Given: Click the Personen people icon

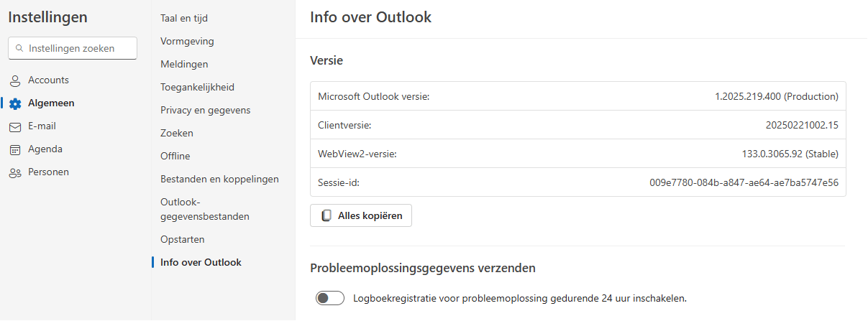Looking at the screenshot, I should click(x=15, y=172).
